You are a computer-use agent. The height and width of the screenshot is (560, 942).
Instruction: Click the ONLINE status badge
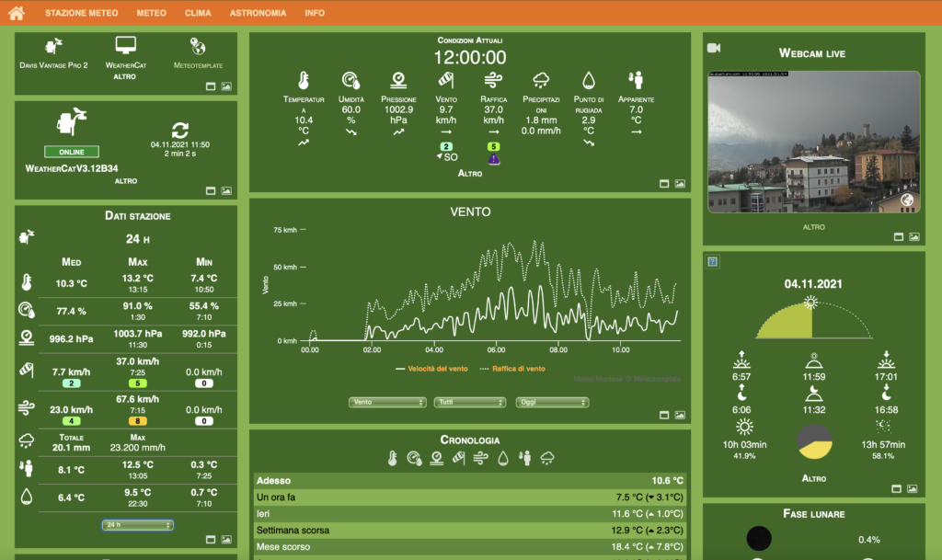71,152
